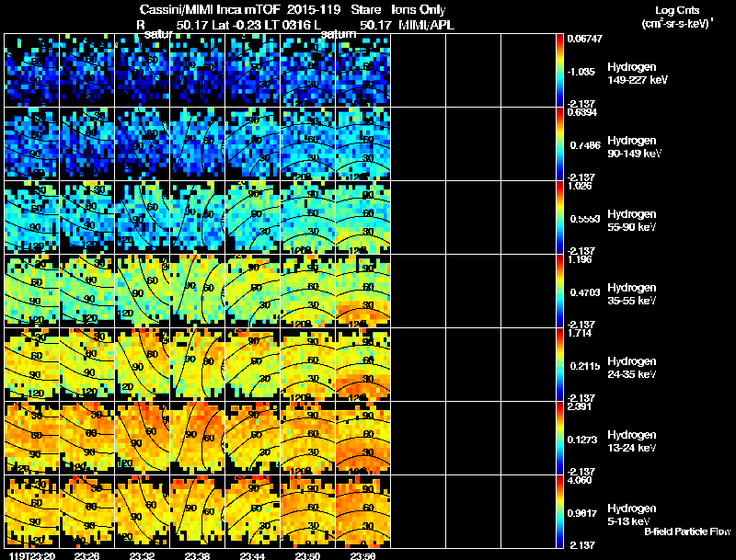Image resolution: width=736 pixels, height=560 pixels.
Task: Click the 'Log Cnts' colorbar heading
Action: click(677, 10)
